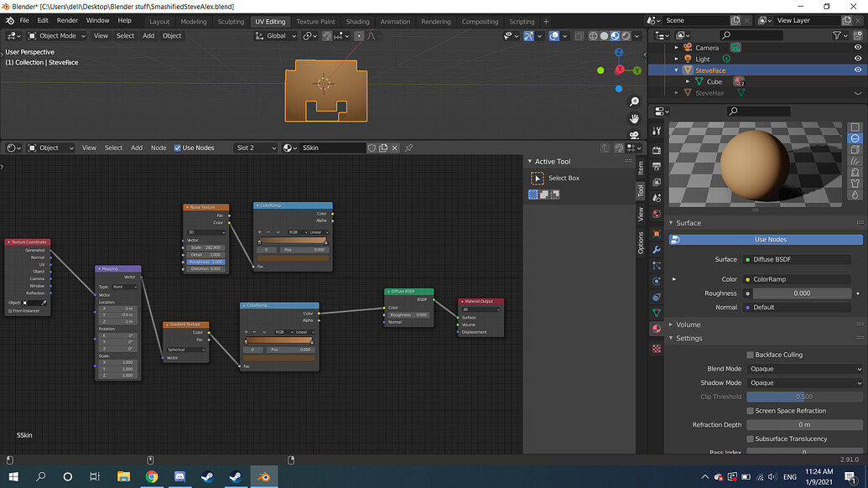Switch to rendered viewport shading

click(626, 36)
